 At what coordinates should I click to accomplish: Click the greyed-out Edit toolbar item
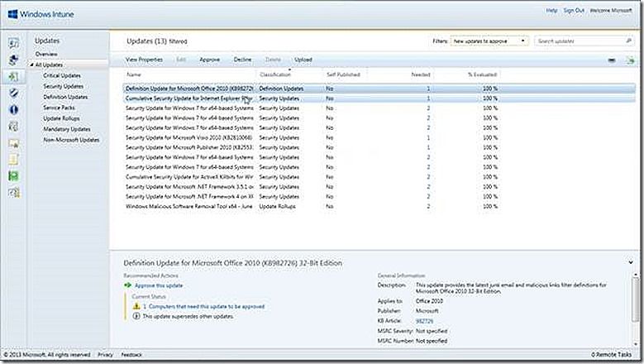click(x=181, y=60)
